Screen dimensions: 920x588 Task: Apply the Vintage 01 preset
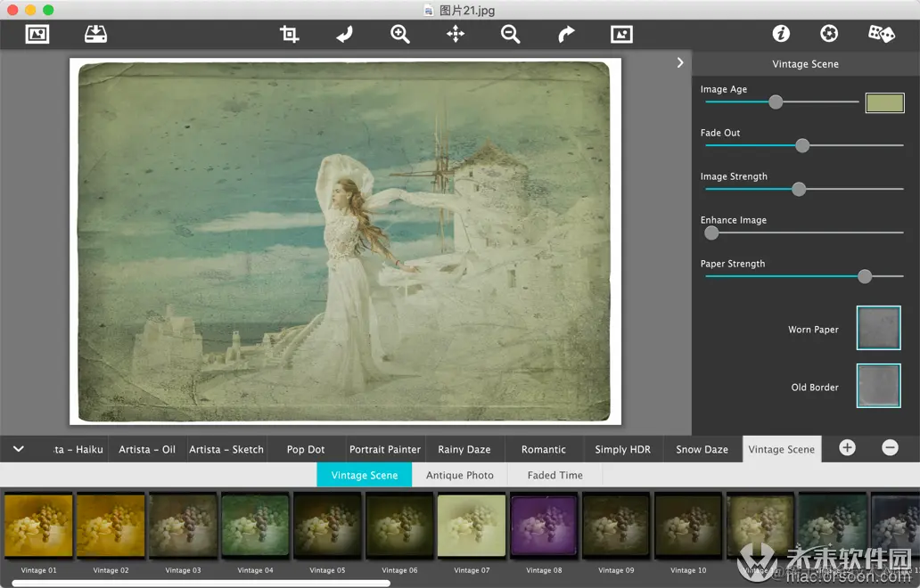coord(38,526)
